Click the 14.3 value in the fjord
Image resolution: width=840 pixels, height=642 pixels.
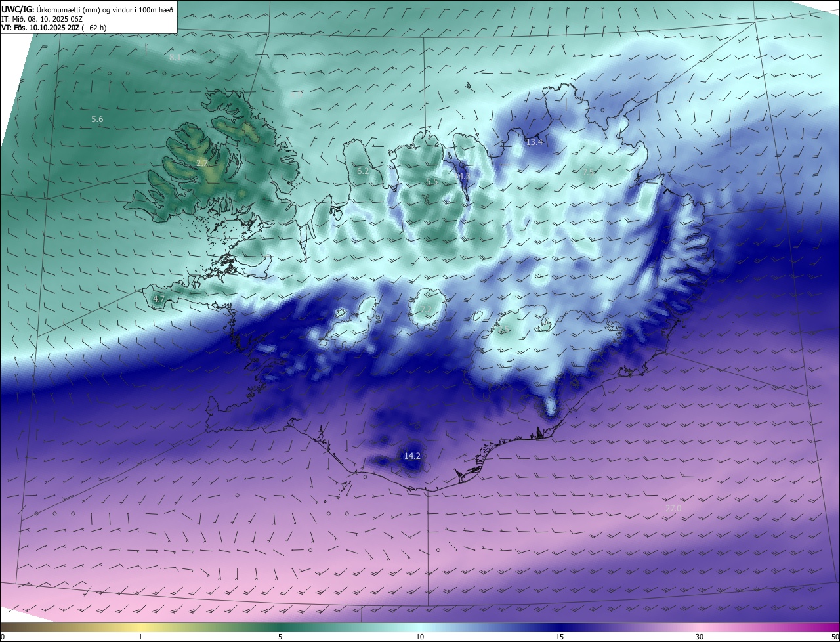(x=464, y=177)
